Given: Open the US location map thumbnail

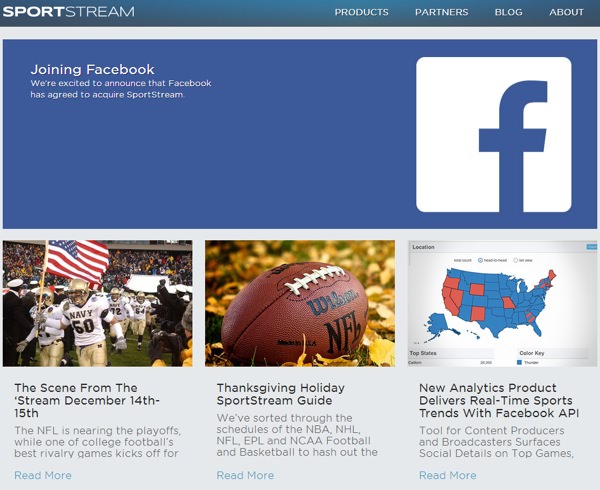Looking at the screenshot, I should (x=502, y=303).
